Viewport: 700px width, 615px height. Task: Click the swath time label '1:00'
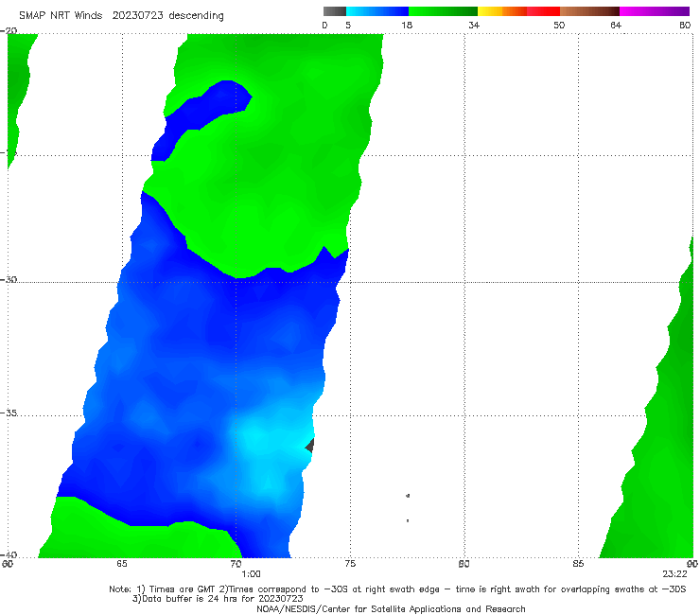coord(251,574)
